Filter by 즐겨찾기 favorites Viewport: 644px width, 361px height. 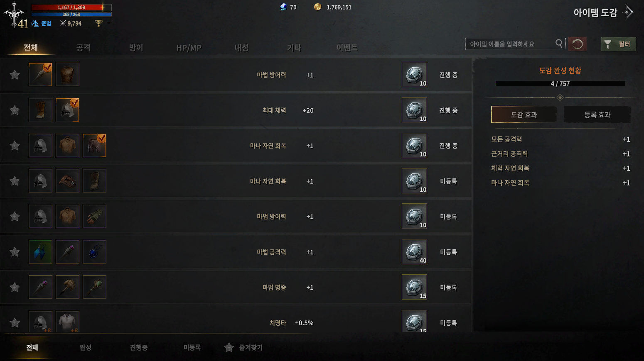click(x=243, y=347)
